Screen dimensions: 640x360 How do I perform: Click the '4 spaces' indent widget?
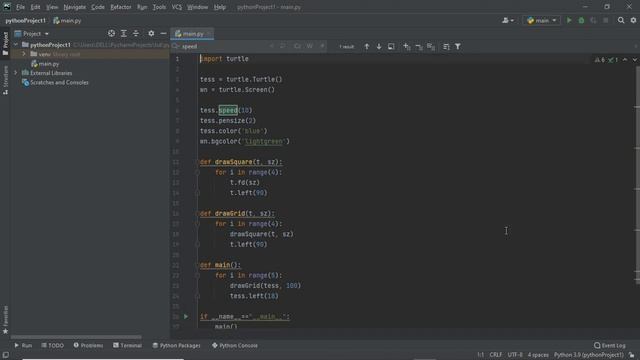pos(538,355)
